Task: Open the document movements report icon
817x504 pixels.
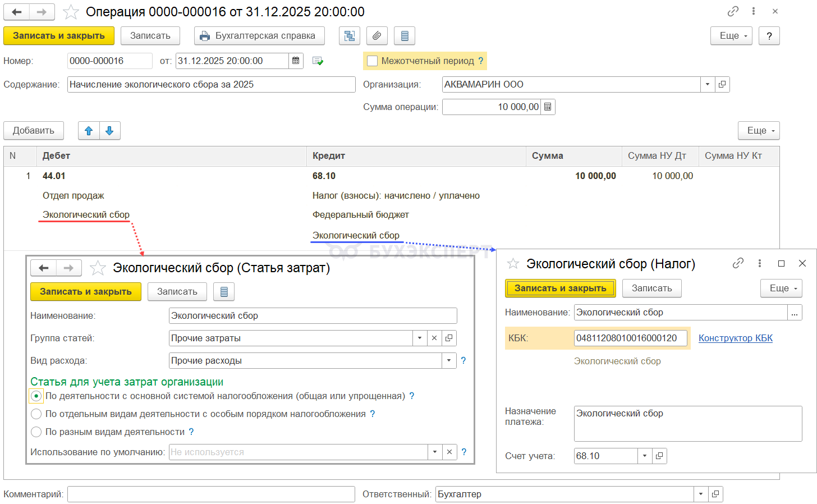Action: (x=405, y=36)
